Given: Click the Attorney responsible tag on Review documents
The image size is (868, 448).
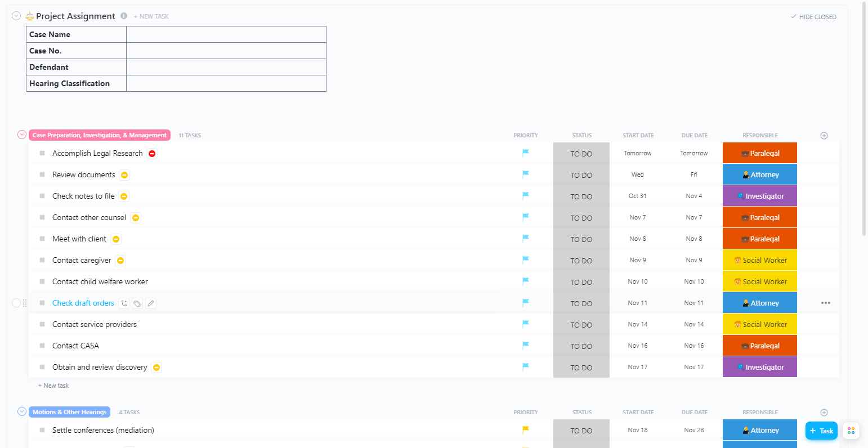Looking at the screenshot, I should [x=759, y=174].
